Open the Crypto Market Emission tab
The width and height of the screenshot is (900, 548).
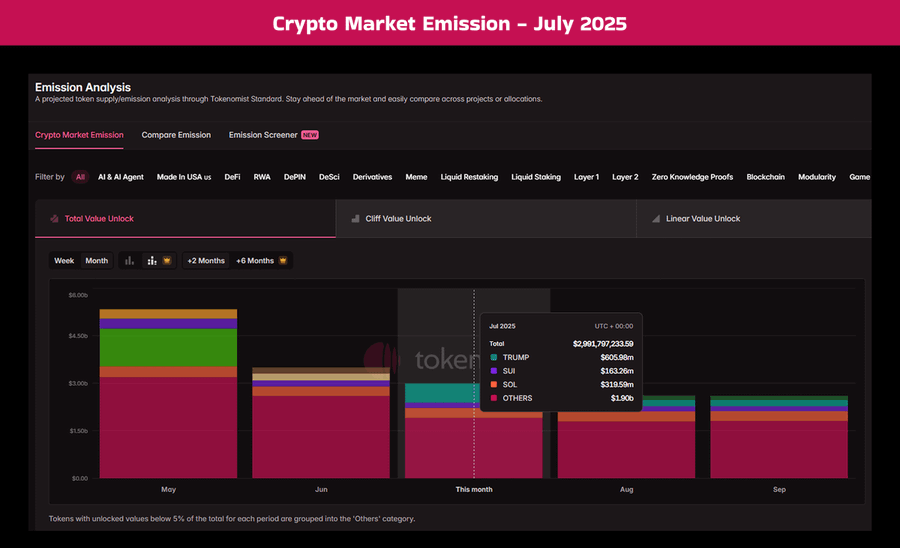(79, 135)
